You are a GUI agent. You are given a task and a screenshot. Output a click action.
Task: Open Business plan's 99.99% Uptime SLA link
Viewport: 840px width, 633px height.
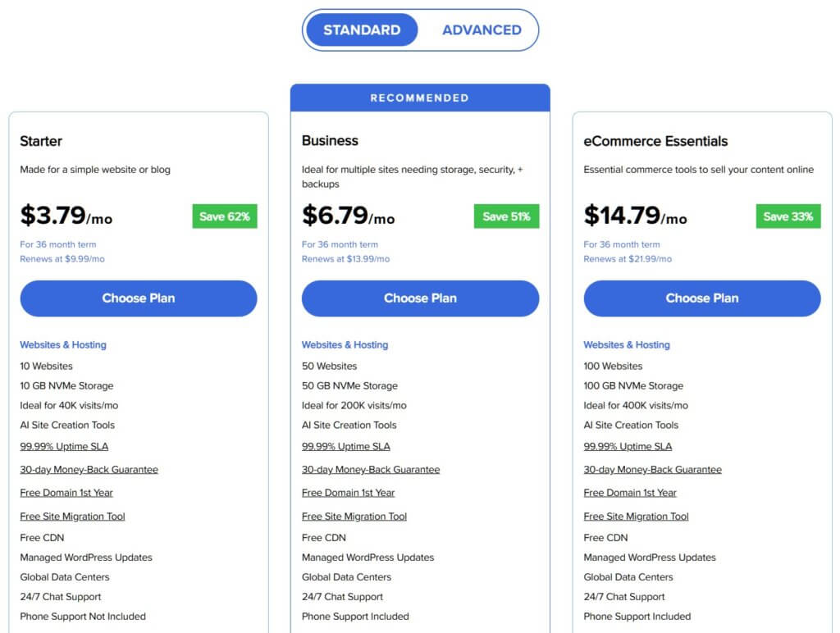pos(346,447)
